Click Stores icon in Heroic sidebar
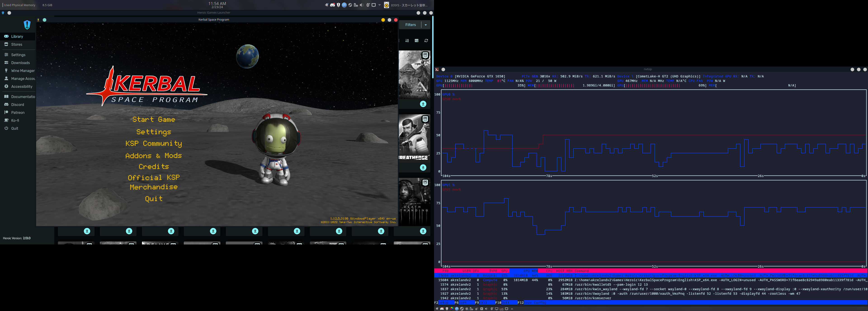Image resolution: width=868 pixels, height=311 pixels. [x=6, y=44]
